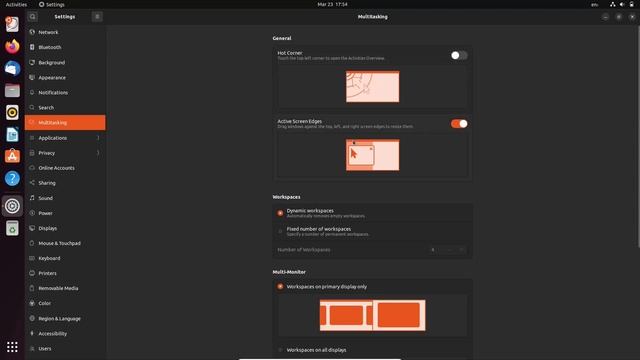This screenshot has width=640, height=360.
Task: Expand the Privacy submenu chevron
Action: 98,153
